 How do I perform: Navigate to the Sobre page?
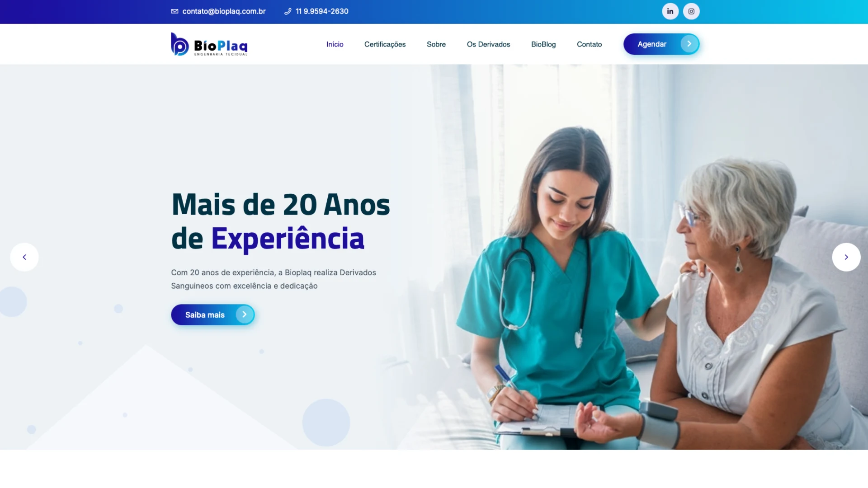[436, 44]
